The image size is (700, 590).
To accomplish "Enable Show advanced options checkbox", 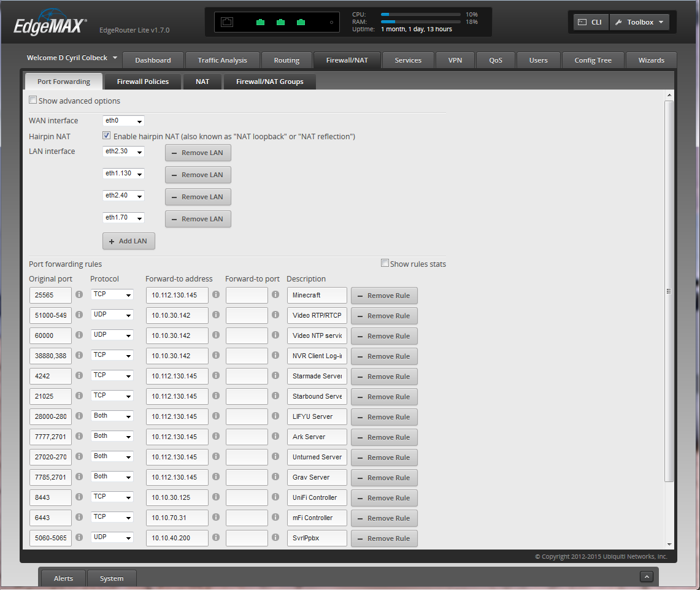I will pos(33,100).
